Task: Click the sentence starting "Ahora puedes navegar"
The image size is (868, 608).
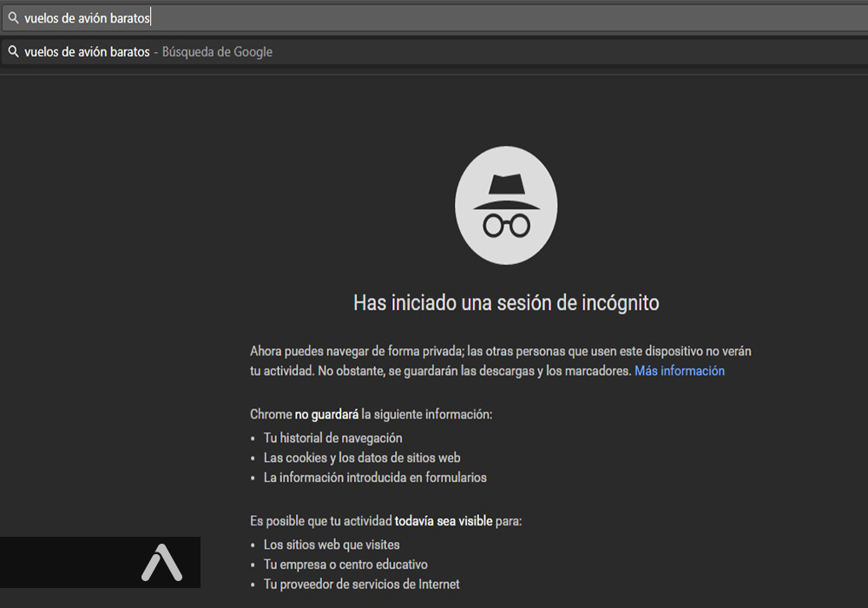Action: point(501,361)
